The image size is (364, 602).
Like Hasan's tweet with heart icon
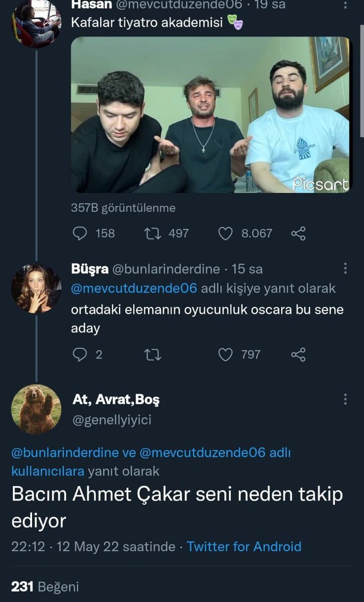click(226, 233)
